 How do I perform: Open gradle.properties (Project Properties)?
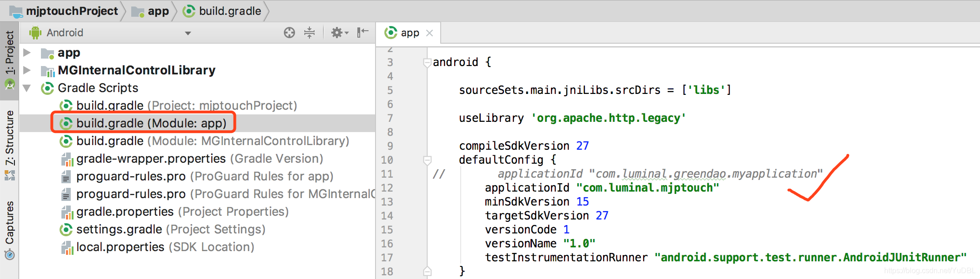pos(182,212)
